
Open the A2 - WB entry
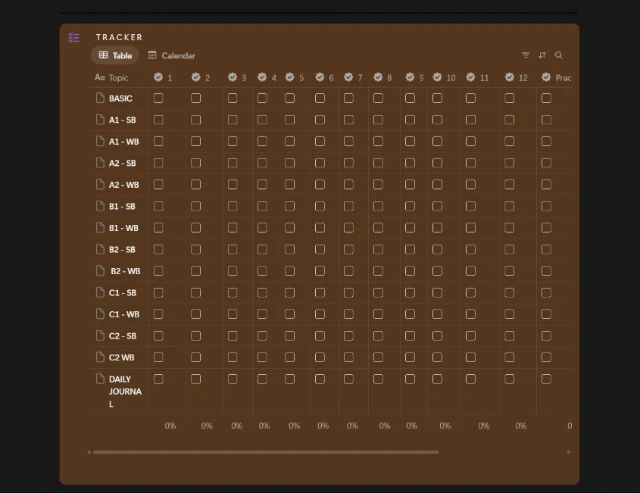(124, 185)
